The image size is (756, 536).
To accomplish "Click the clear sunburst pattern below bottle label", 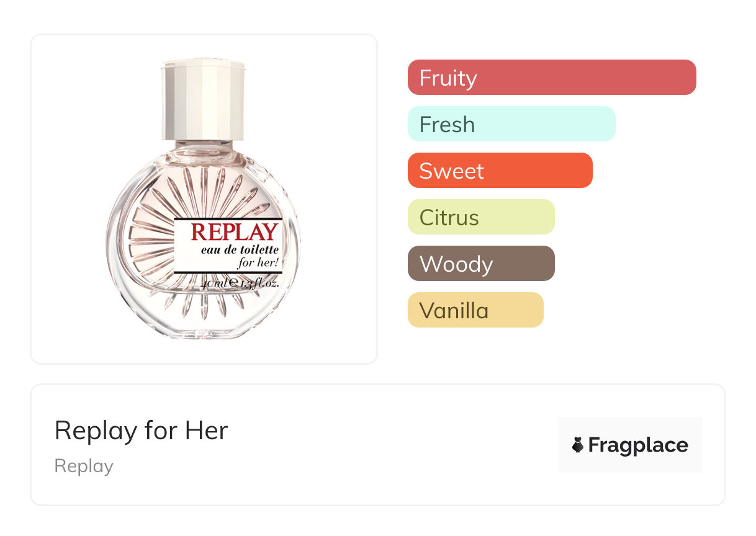I will (x=205, y=304).
